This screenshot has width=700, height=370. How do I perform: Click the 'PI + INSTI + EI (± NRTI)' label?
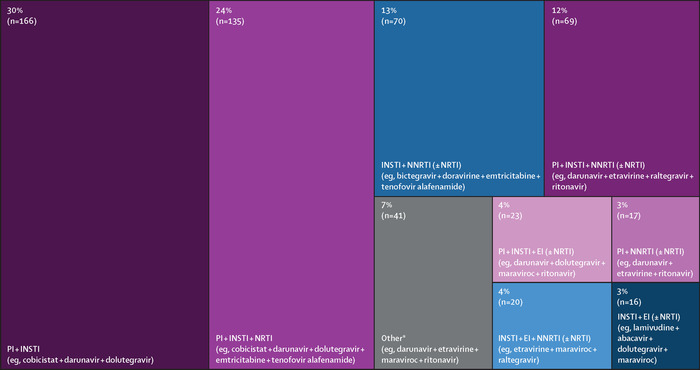(x=536, y=252)
